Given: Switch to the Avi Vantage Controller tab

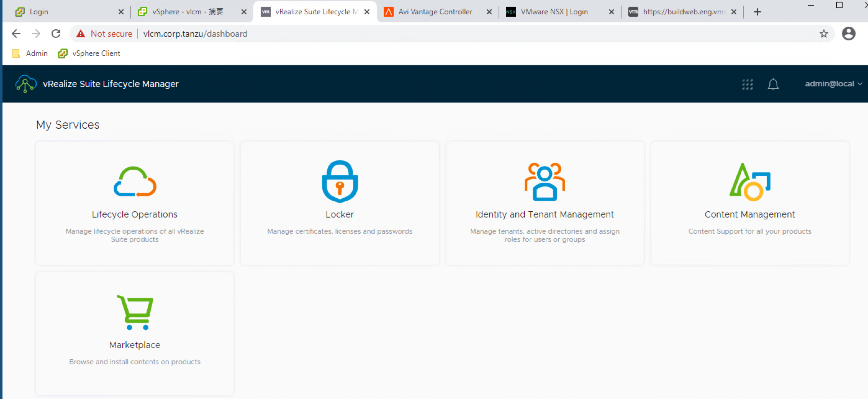Looking at the screenshot, I should [x=435, y=12].
